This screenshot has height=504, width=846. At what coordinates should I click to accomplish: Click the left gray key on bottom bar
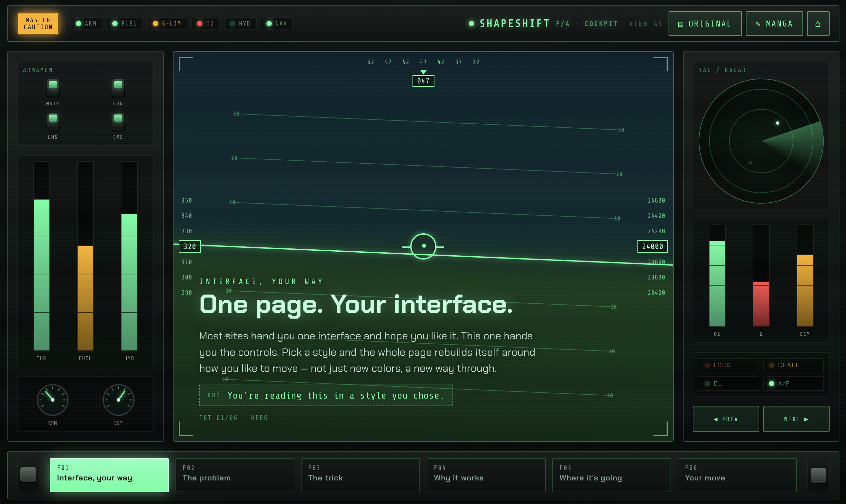(x=28, y=475)
